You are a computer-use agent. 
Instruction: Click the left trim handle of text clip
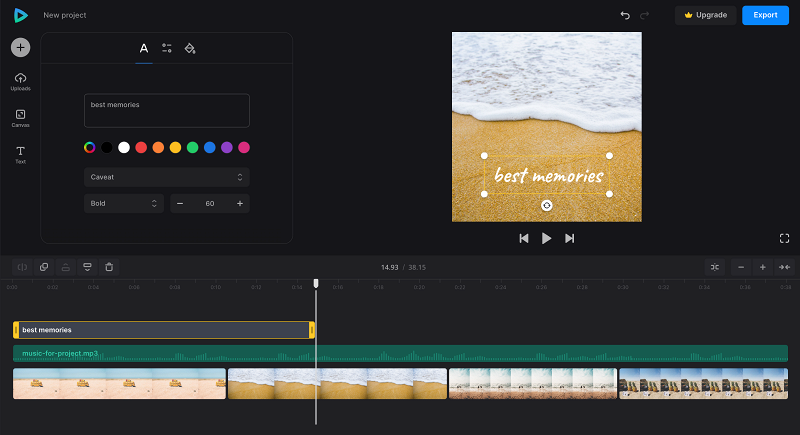tap(16, 330)
